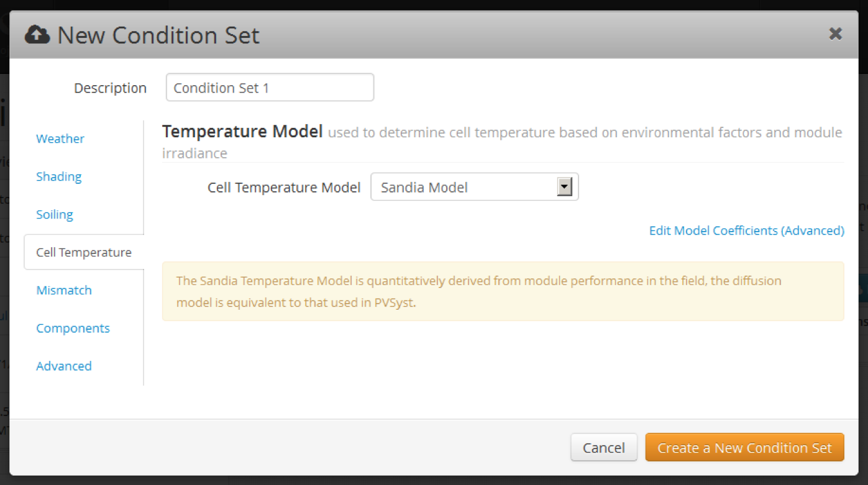Click the Cell Temperature Model dropdown arrow
Image resolution: width=868 pixels, height=485 pixels.
point(564,187)
